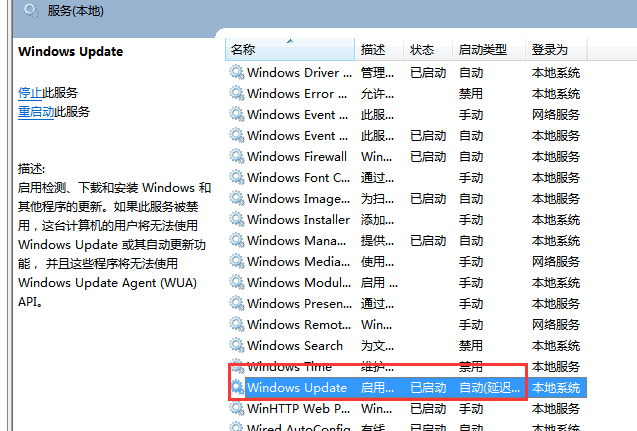Click 自动(延迟... startup type of Windows Update

pyautogui.click(x=490, y=388)
